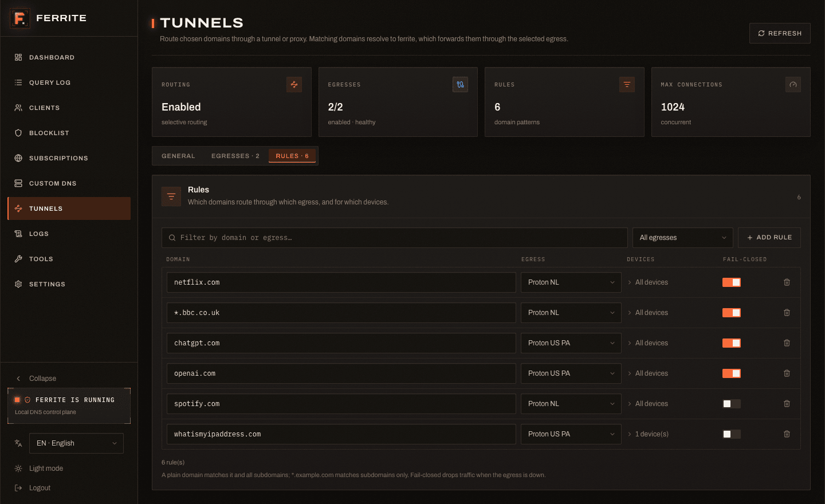Screen dimensions: 825x504
Task: Open egress dropdown for netflix.com
Action: tap(571, 282)
